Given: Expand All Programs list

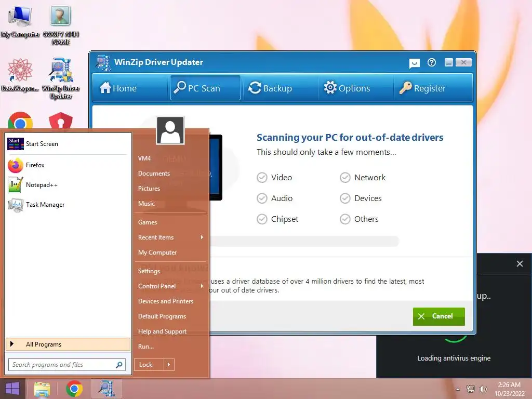Looking at the screenshot, I should (x=68, y=344).
